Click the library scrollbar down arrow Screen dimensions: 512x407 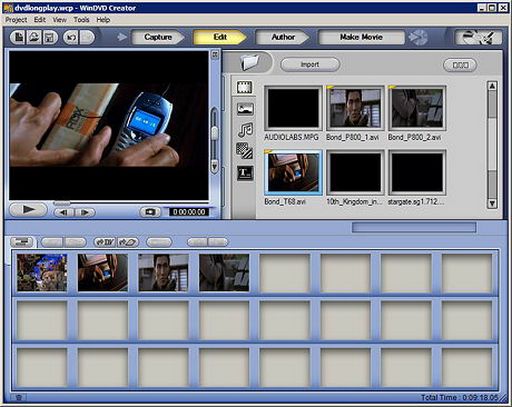tap(492, 203)
